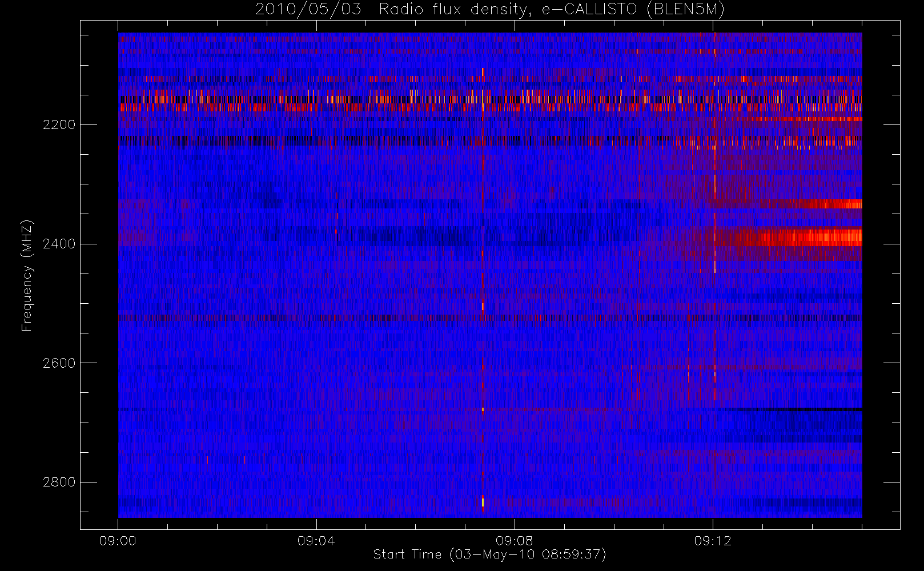Click the "Frequency (MHZ)" axis label
Viewport: 924px width, 571px height.
click(x=27, y=275)
